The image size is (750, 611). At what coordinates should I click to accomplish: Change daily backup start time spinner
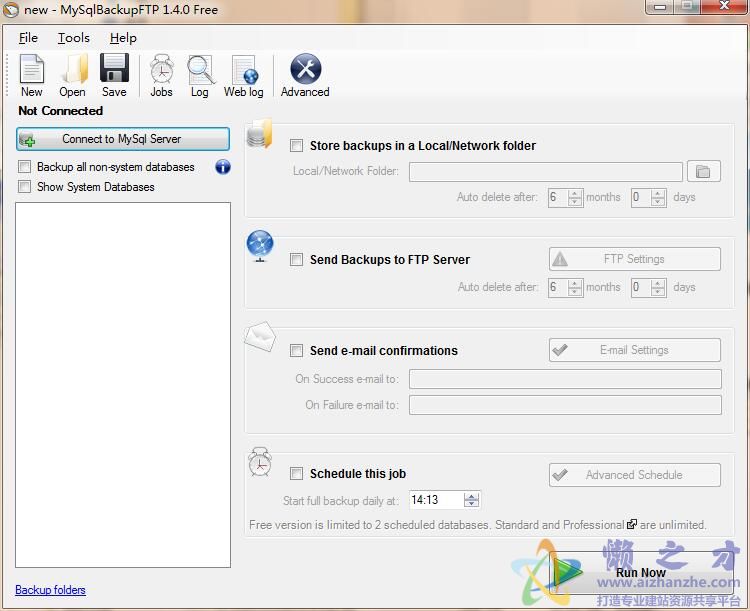[x=472, y=500]
